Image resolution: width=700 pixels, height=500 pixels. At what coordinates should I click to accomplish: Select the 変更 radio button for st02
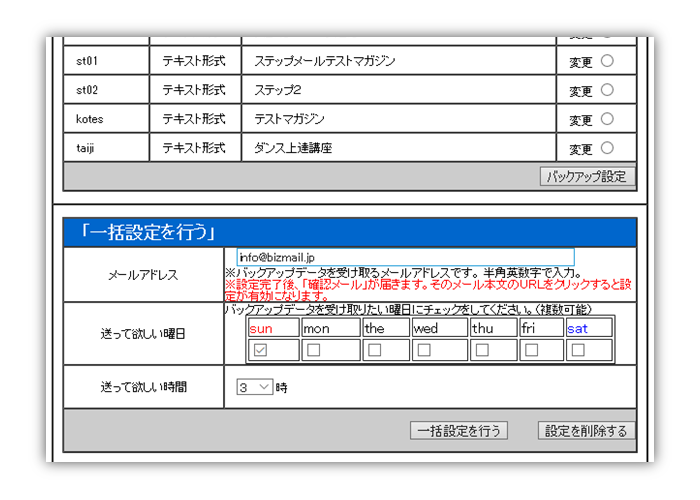(607, 90)
